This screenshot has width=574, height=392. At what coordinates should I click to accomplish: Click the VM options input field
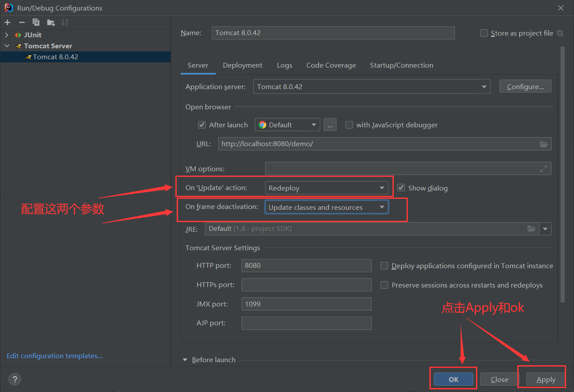tap(408, 169)
